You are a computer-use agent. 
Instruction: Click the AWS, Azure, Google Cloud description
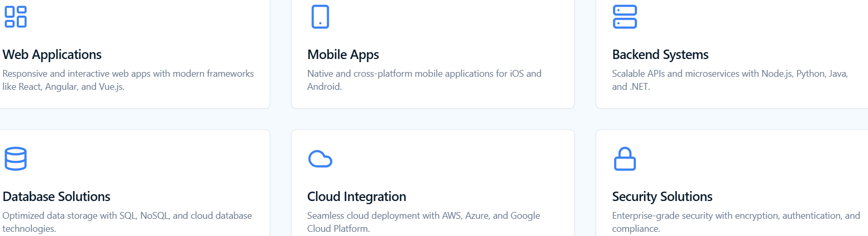(423, 221)
